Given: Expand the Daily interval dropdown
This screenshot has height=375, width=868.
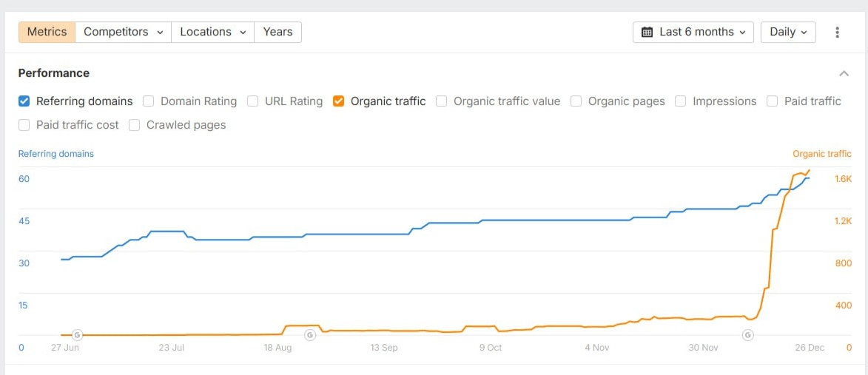Looking at the screenshot, I should pyautogui.click(x=787, y=33).
